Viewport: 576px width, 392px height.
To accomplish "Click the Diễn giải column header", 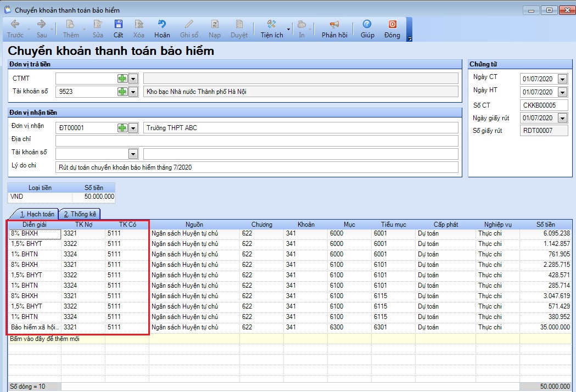I will point(35,225).
